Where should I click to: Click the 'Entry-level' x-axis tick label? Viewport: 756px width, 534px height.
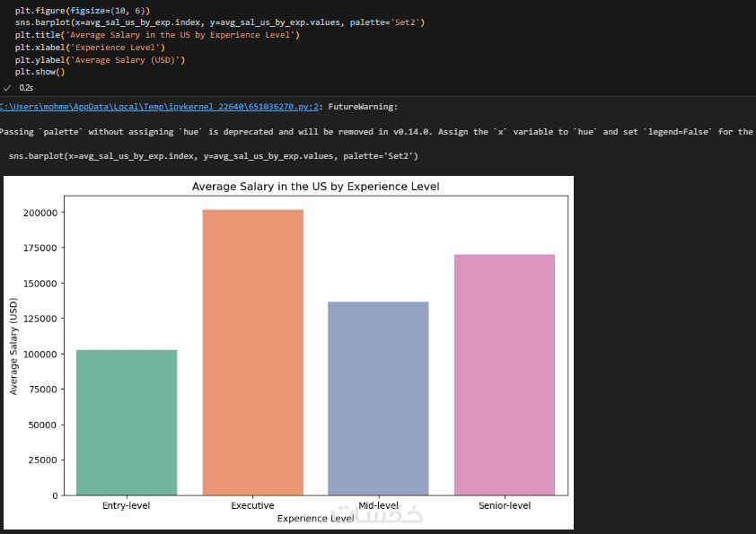127,505
